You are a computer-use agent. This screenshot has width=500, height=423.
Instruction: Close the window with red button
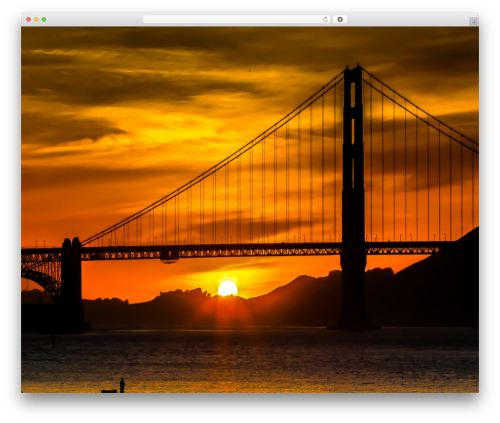(x=29, y=20)
